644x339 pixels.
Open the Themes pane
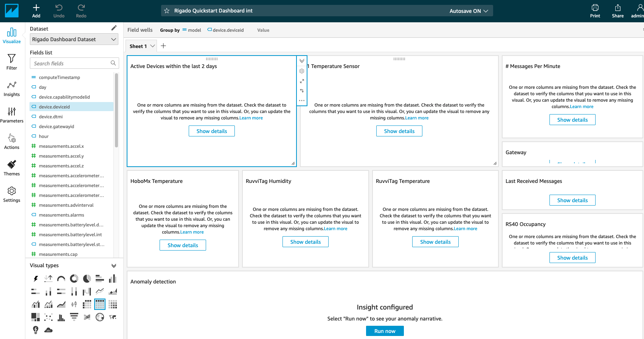point(12,168)
